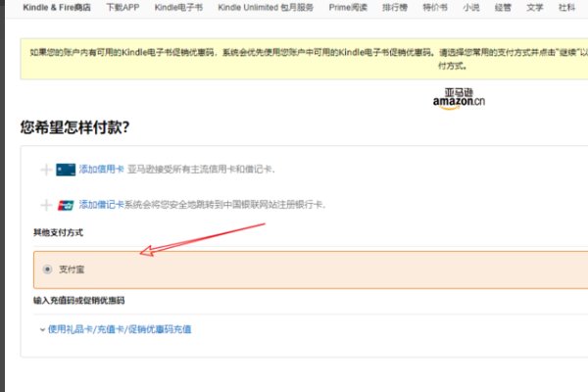This screenshot has height=392, width=588.
Task: Expand the plus icon beside 添加信用卡
Action: pyautogui.click(x=46, y=170)
